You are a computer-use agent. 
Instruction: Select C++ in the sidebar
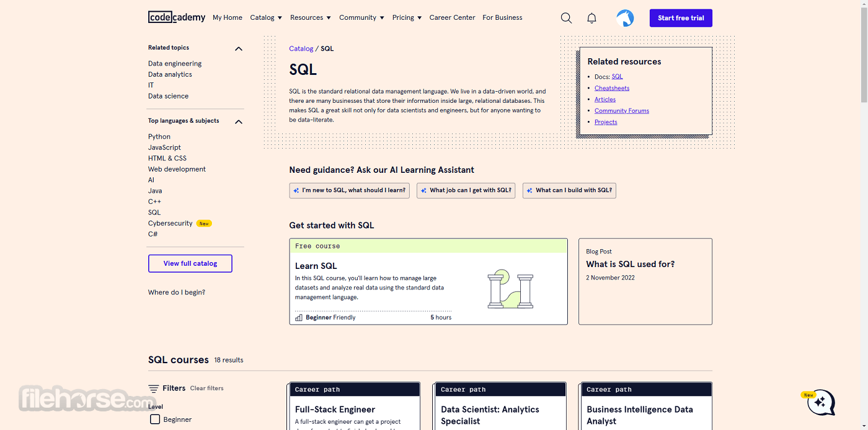[154, 201]
